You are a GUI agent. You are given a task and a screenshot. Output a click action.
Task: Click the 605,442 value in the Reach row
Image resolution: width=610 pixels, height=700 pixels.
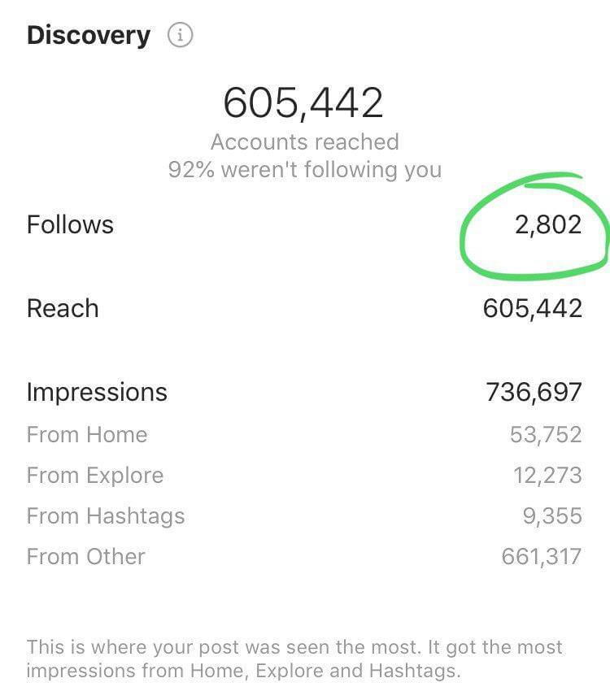coord(533,308)
